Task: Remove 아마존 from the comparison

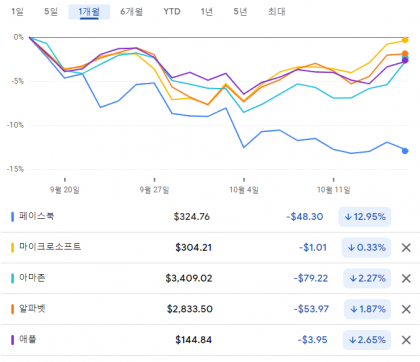Action: (x=406, y=278)
